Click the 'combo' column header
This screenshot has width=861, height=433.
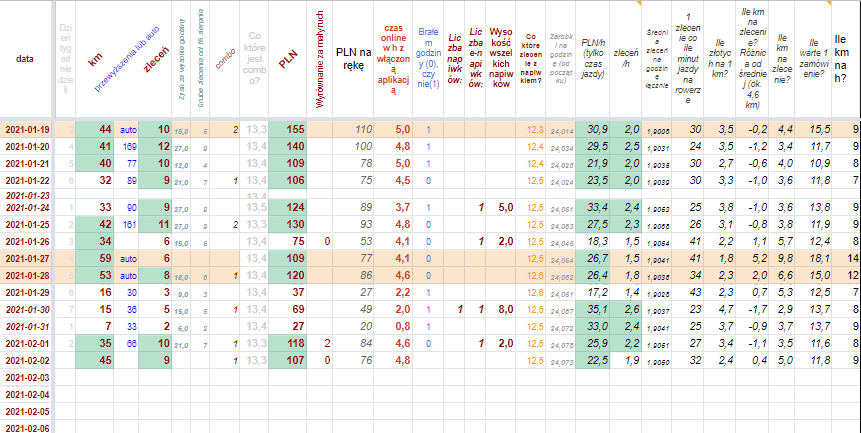225,59
